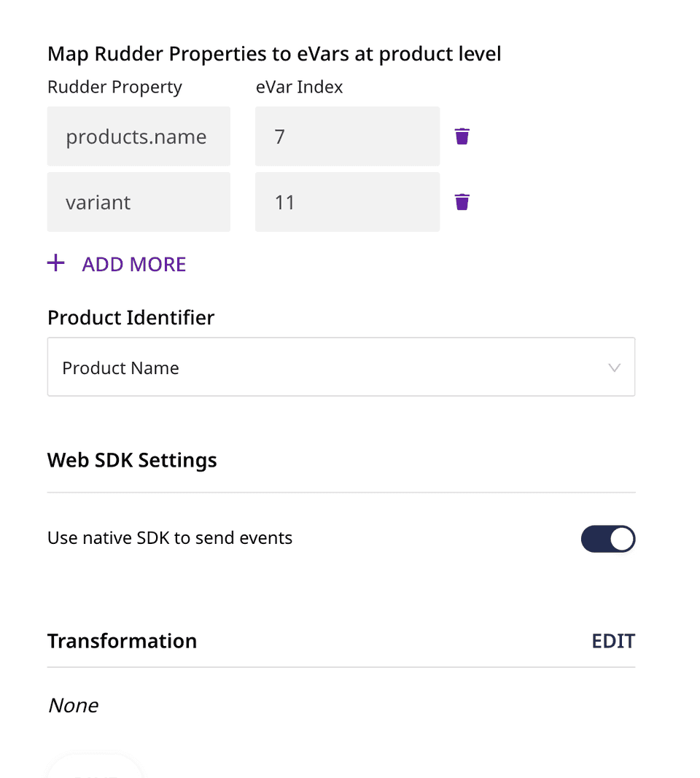Click the Transformation section heading
Image resolution: width=700 pixels, height=778 pixels.
coord(122,641)
